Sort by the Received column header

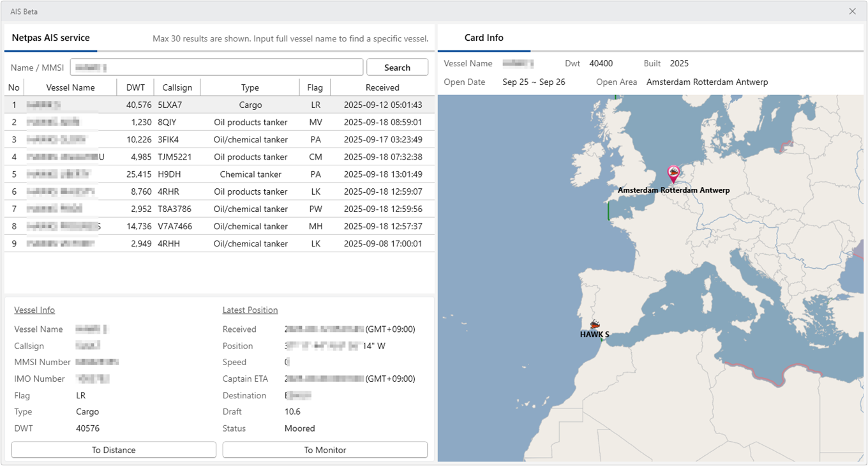pos(382,87)
